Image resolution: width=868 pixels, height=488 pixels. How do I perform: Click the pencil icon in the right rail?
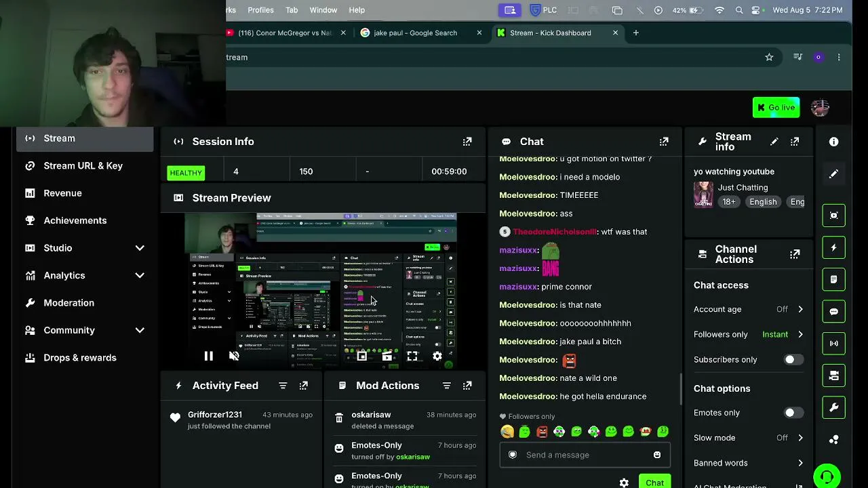pyautogui.click(x=834, y=174)
